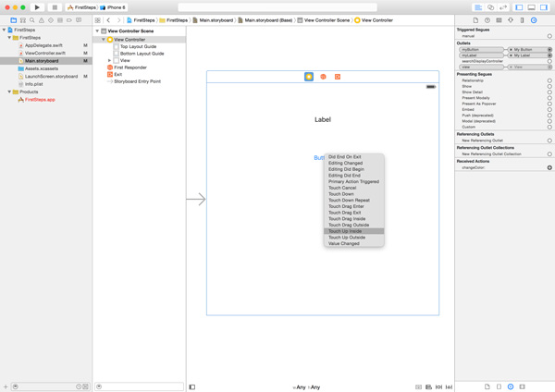Toggle the bottom debug area
Image resolution: width=555 pixels, height=392 pixels.
[x=532, y=7]
